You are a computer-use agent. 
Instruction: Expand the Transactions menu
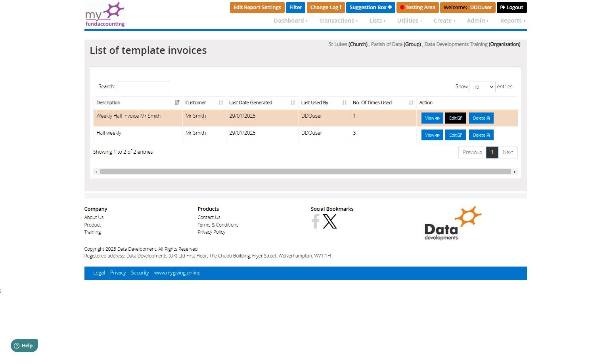(338, 21)
